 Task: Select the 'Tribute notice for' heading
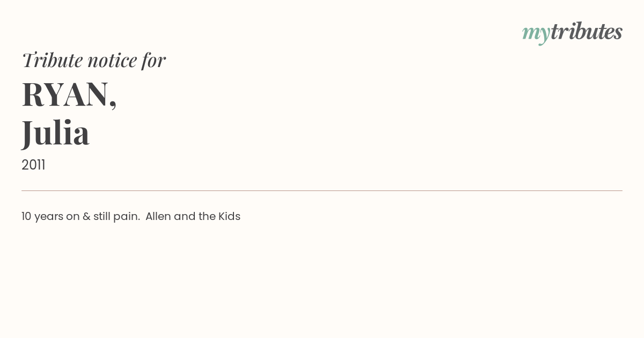click(x=94, y=60)
